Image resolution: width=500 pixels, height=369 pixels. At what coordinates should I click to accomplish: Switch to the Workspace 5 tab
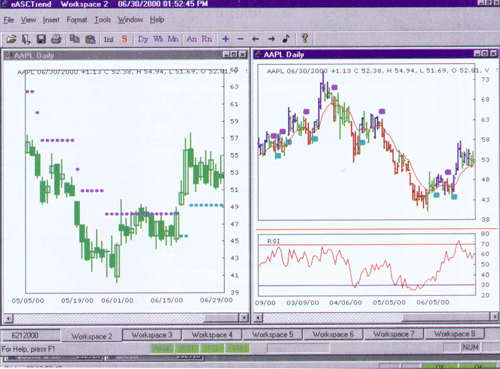tap(272, 334)
